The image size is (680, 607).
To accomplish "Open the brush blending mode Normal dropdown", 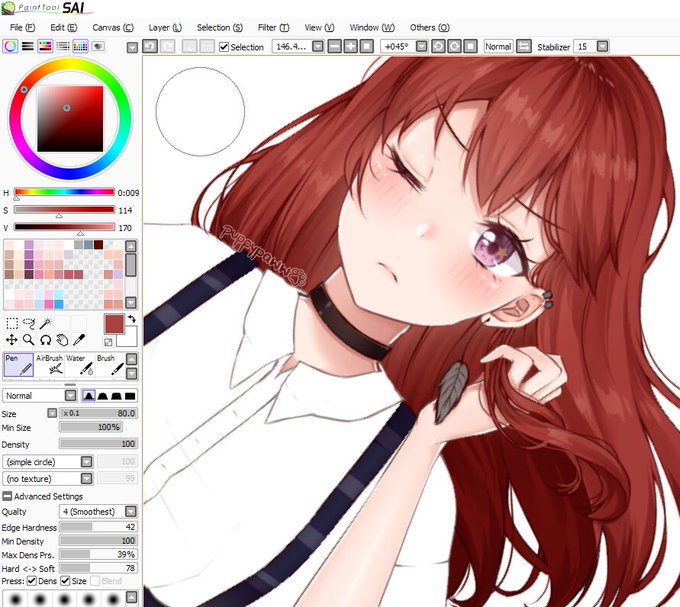I will click(x=71, y=395).
